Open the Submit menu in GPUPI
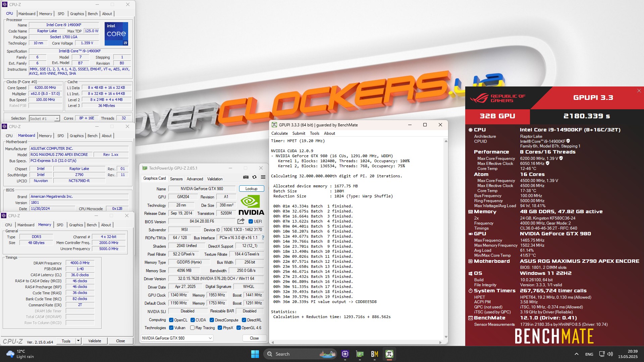The height and width of the screenshot is (362, 644). point(299,133)
